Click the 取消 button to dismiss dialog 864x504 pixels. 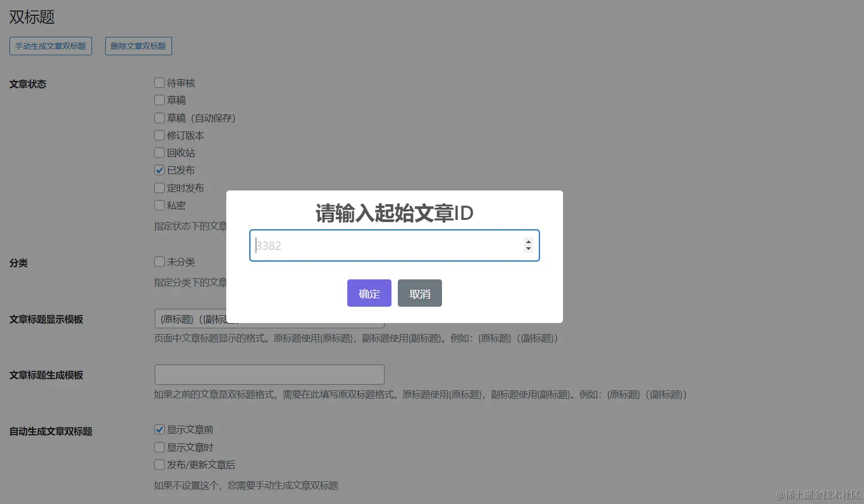(x=419, y=293)
